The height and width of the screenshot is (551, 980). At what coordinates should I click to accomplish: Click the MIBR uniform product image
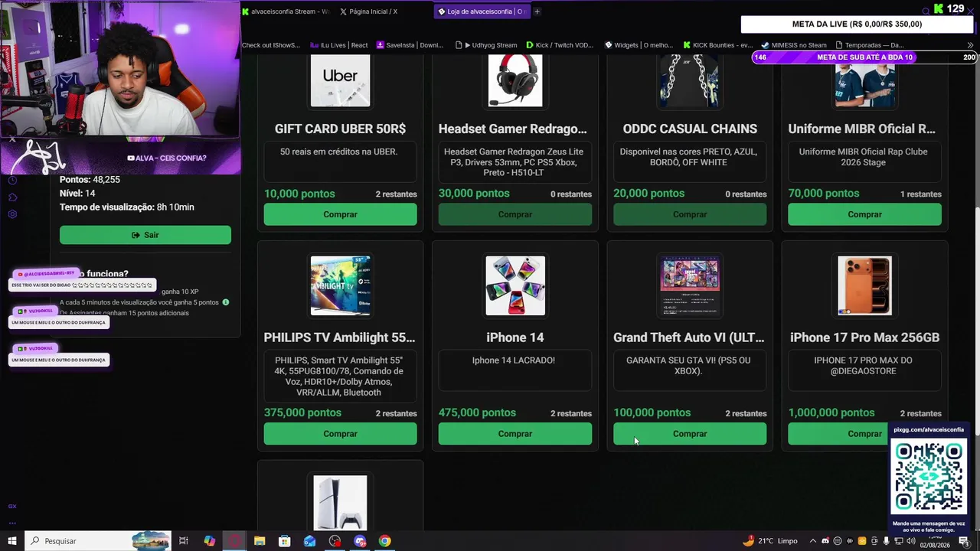864,81
